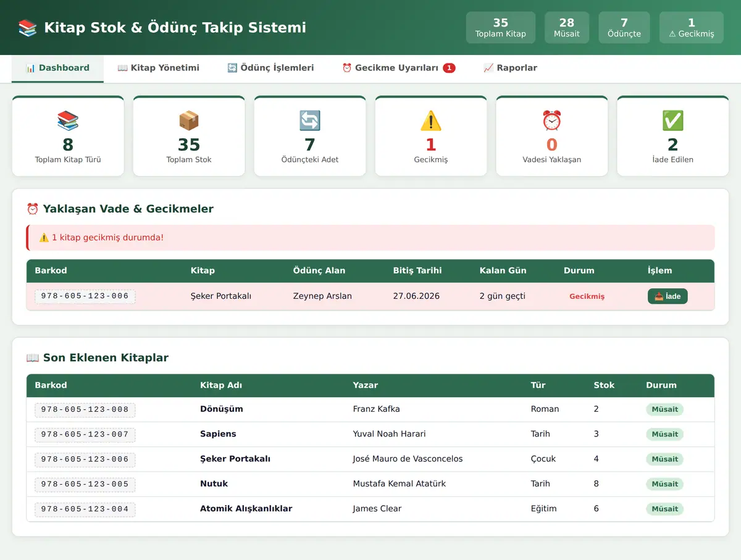Select the Vadesi Yaklaşan card
Viewport: 741px width, 560px height.
tap(552, 136)
